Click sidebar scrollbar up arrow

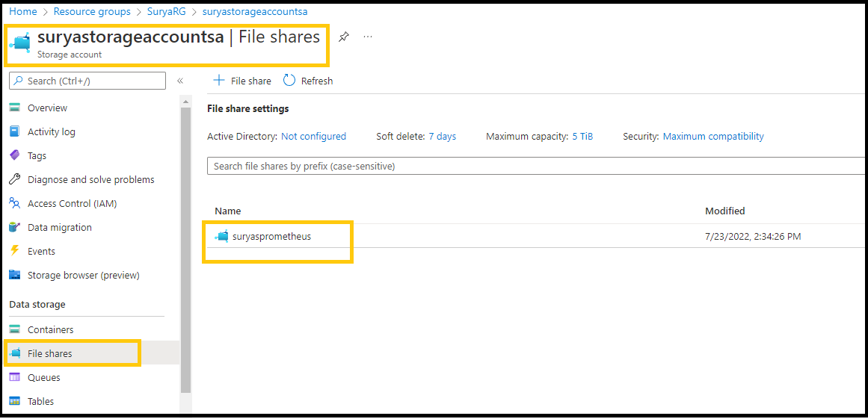[x=185, y=102]
